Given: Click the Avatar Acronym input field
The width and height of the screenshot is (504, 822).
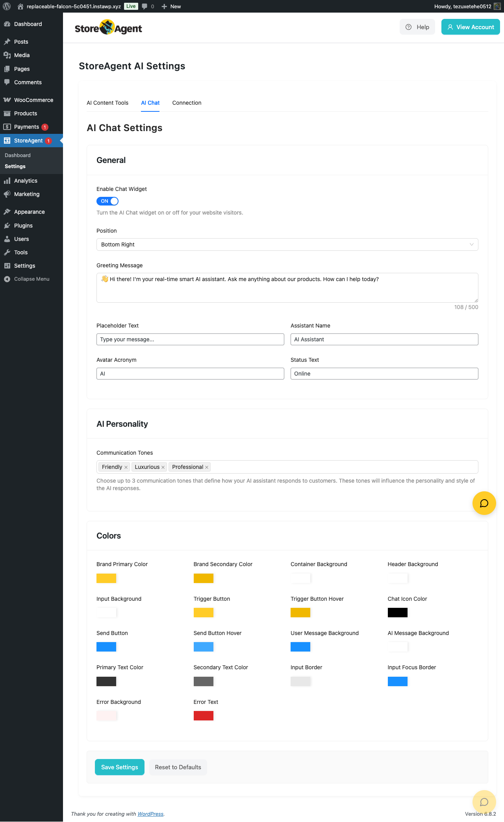Looking at the screenshot, I should click(x=190, y=374).
